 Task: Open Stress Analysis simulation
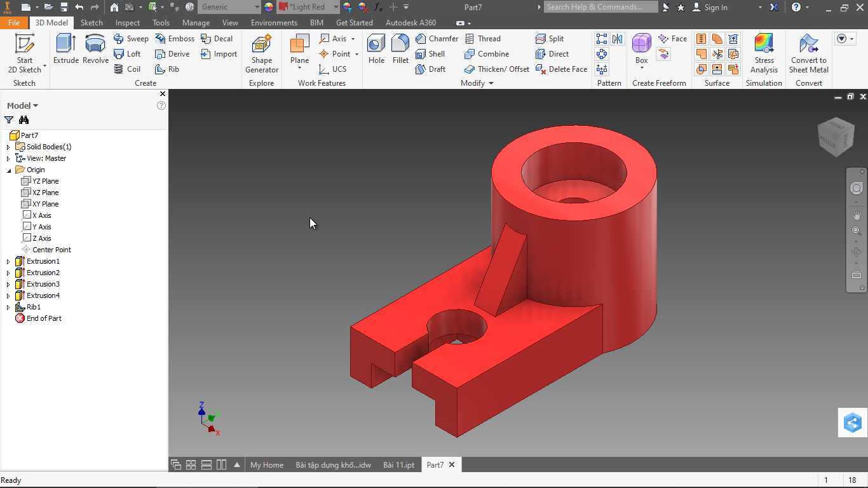pos(764,53)
